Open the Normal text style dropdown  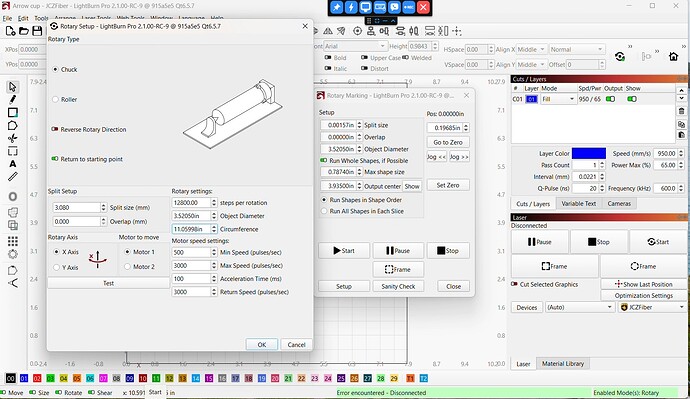point(576,49)
